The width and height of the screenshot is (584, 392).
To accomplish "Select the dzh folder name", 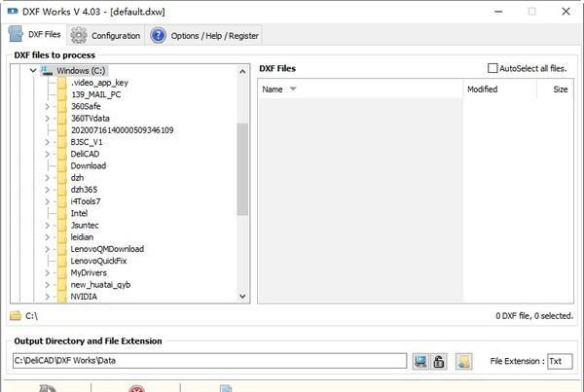I will pyautogui.click(x=78, y=178).
